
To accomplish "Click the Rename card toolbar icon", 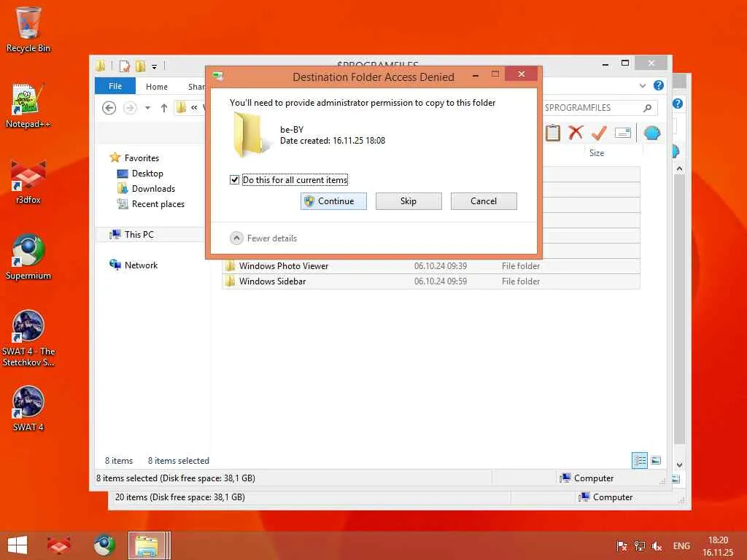I will coord(623,133).
